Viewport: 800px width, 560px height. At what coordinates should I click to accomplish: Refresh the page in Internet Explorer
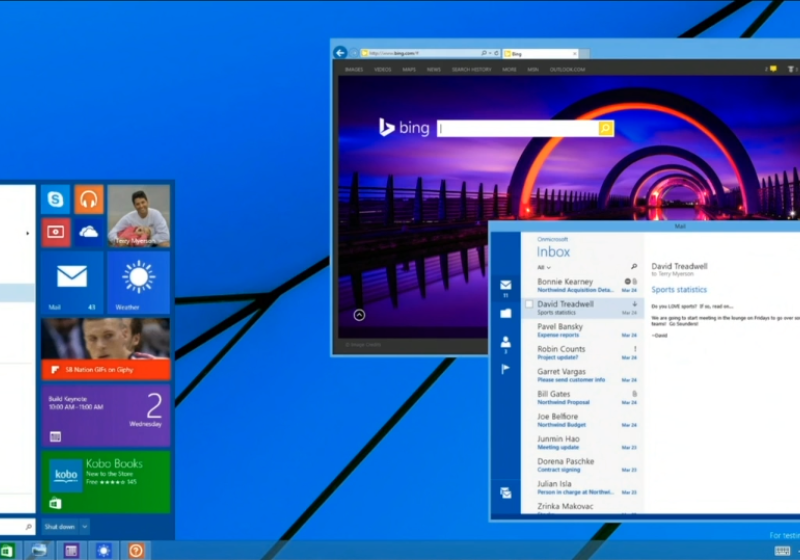[496, 53]
